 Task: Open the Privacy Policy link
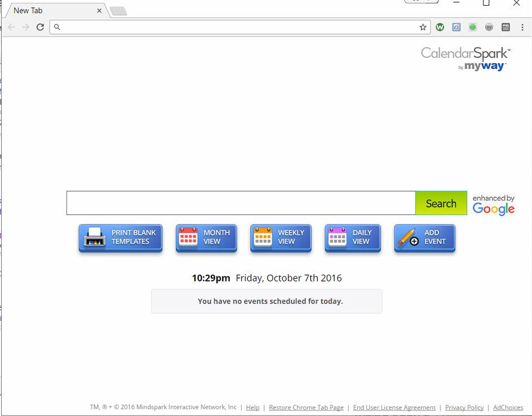464,407
